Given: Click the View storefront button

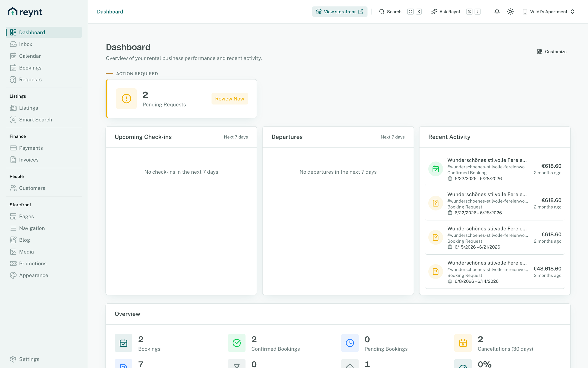Looking at the screenshot, I should [340, 12].
